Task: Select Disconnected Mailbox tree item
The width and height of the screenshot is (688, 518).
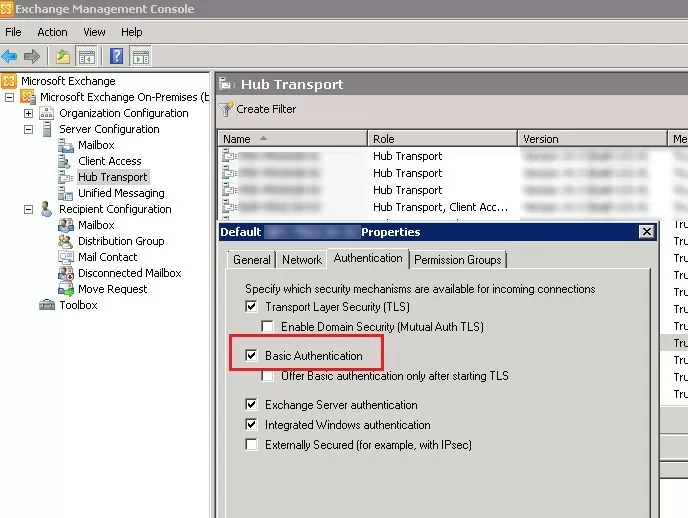Action: coord(129,273)
